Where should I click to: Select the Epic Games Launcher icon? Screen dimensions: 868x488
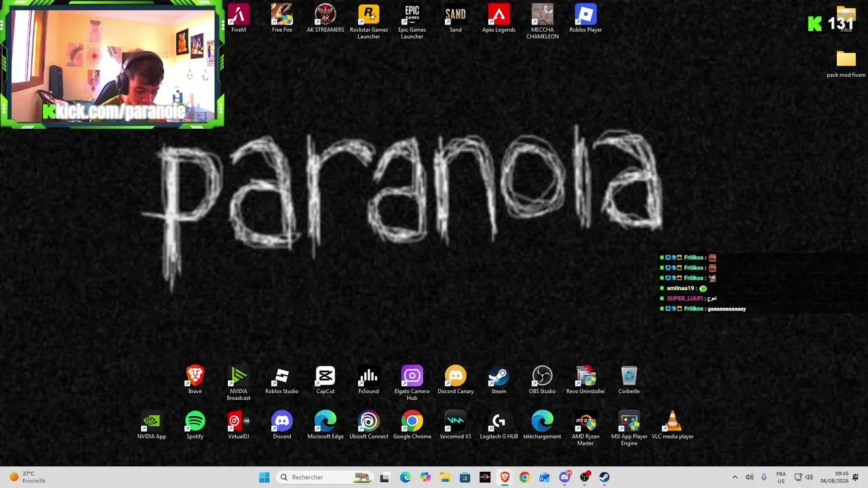point(412,22)
